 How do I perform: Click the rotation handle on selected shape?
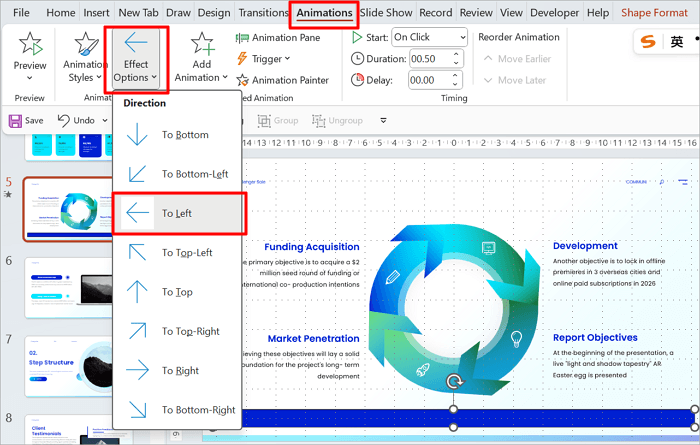coord(455,382)
